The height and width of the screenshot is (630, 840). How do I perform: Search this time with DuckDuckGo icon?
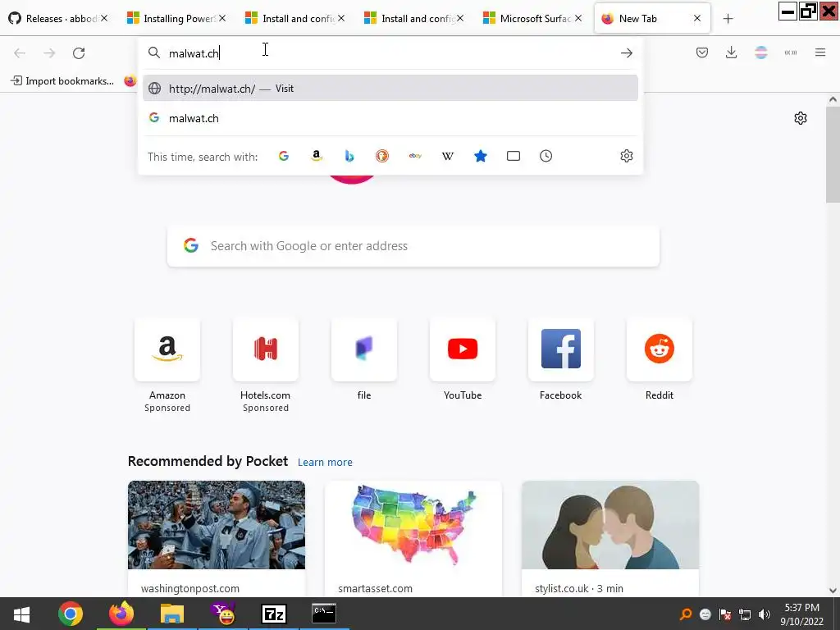(x=382, y=156)
